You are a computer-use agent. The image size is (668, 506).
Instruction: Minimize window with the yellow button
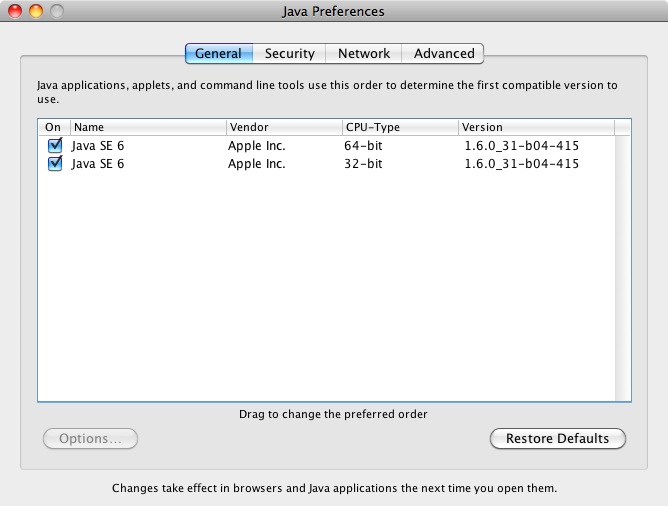click(x=36, y=11)
